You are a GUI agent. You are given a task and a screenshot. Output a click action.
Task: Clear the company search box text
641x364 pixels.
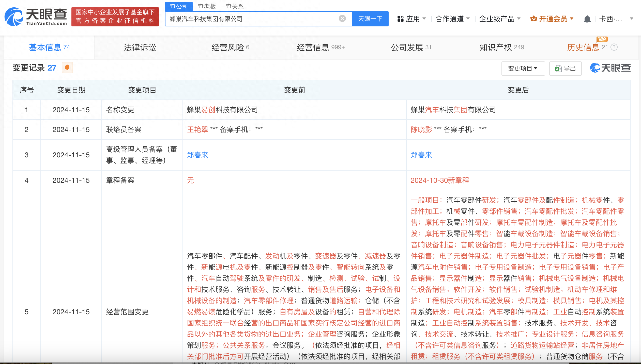tap(342, 19)
